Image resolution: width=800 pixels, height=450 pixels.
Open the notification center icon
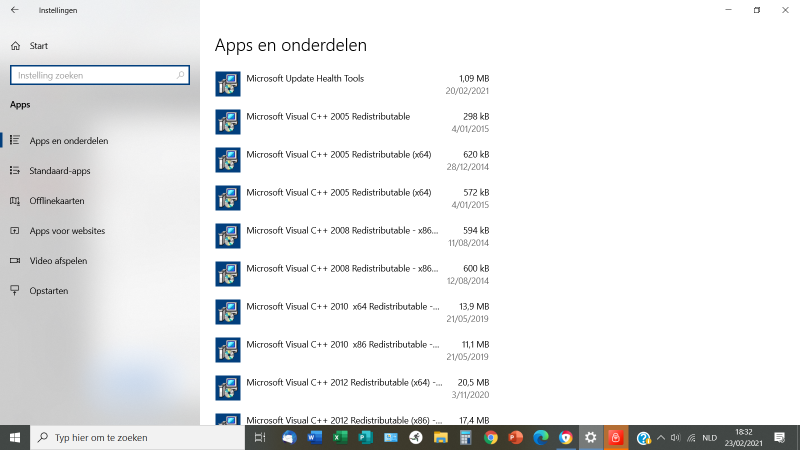(781, 438)
